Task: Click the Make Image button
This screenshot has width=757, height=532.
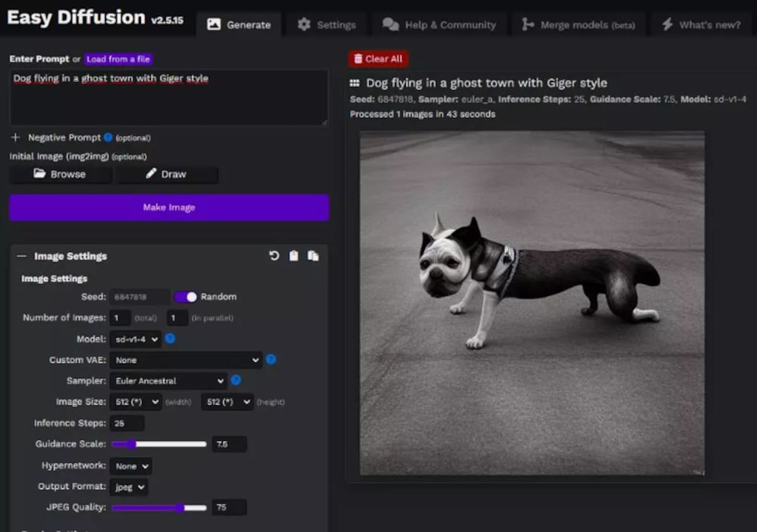Action: coord(169,207)
